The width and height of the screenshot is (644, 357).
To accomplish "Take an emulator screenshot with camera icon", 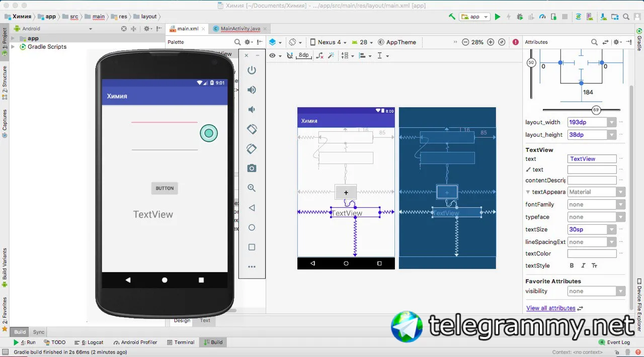I will (252, 168).
